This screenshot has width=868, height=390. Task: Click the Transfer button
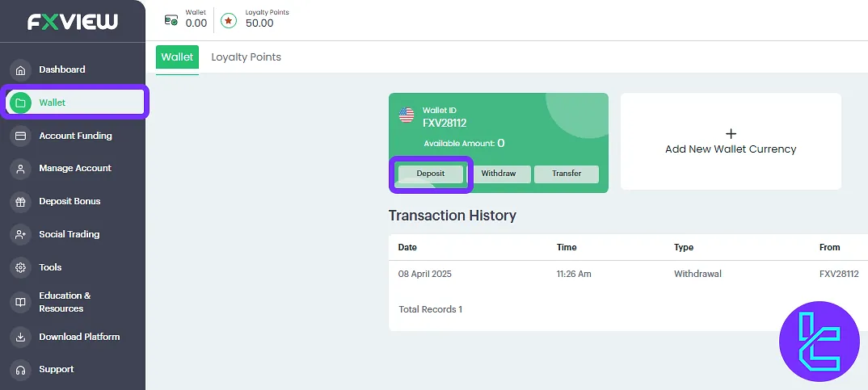567,174
